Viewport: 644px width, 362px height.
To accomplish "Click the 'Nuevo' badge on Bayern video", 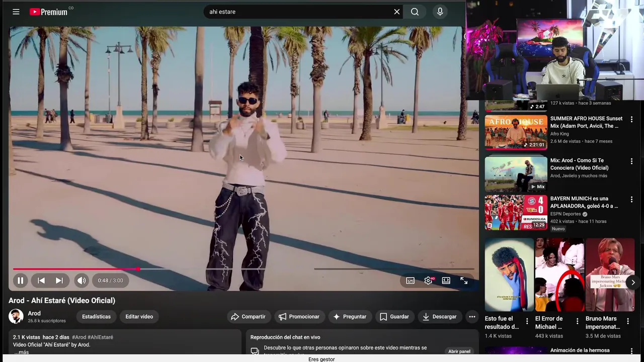I will point(558,229).
